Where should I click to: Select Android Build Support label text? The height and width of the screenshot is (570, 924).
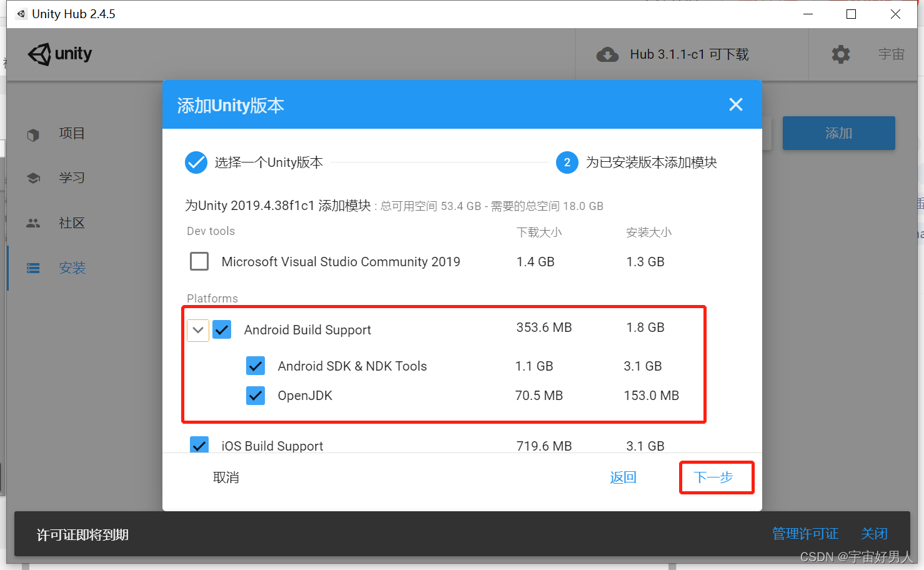tap(307, 330)
